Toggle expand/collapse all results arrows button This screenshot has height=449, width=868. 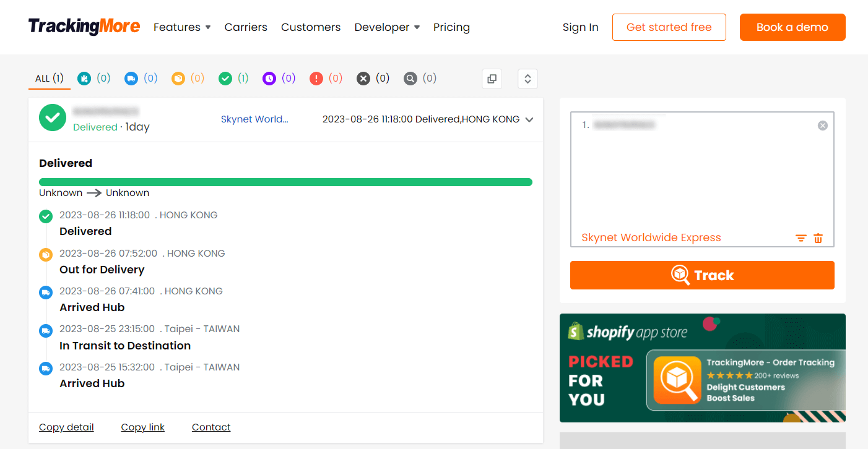pos(527,79)
